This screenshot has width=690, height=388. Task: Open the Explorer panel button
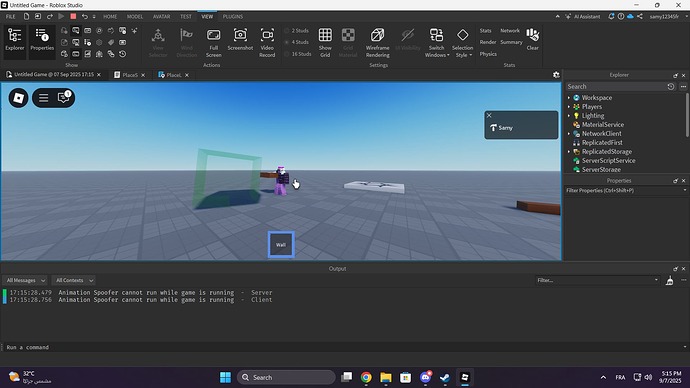[15, 40]
